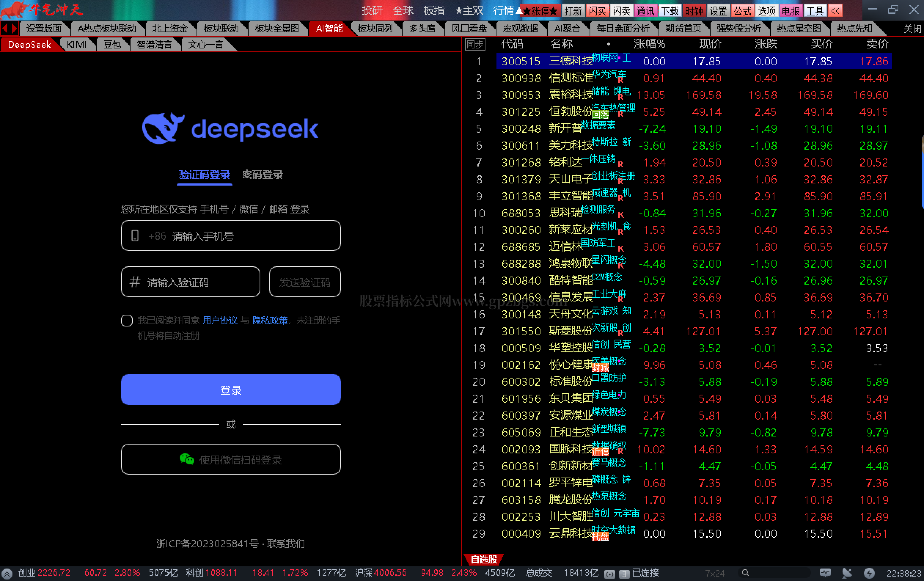Open the 热点星空图 tab
The height and width of the screenshot is (581, 924).
pos(799,28)
